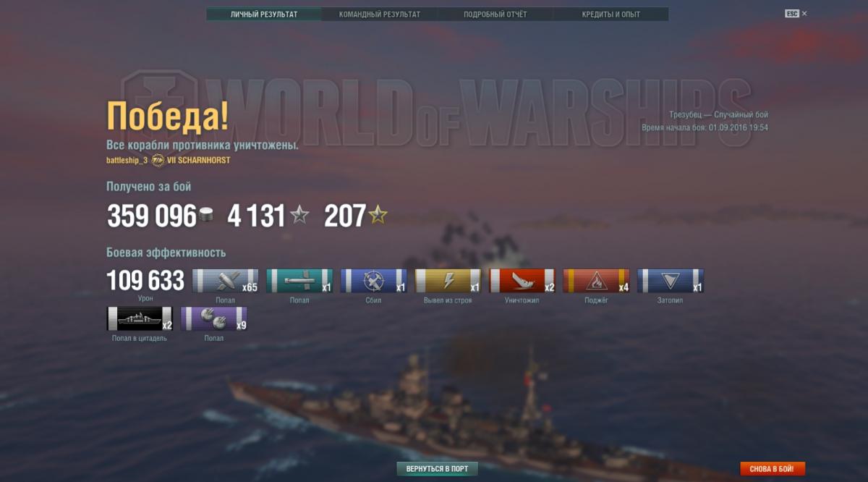Select the secondary battery hits ribbon x9
Image resolution: width=868 pixels, height=482 pixels.
pyautogui.click(x=214, y=318)
